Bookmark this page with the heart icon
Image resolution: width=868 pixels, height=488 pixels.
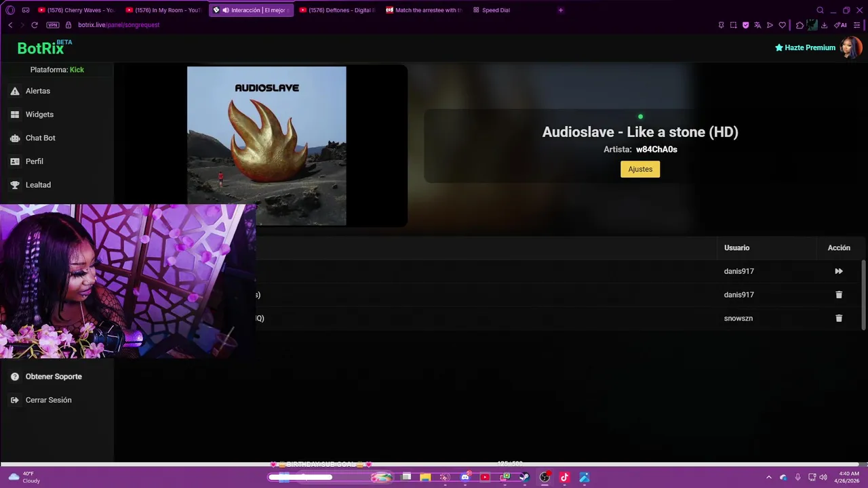pos(782,25)
